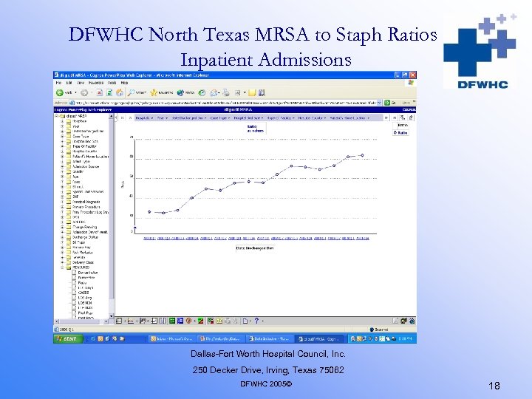Open the File menu
532x399 pixels.
[x=58, y=83]
